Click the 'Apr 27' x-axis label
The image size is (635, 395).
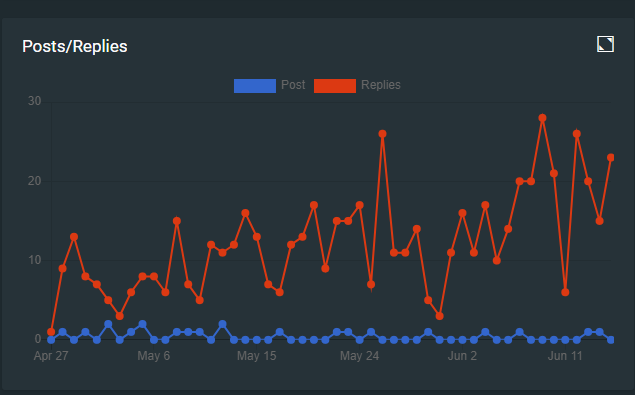(x=51, y=356)
